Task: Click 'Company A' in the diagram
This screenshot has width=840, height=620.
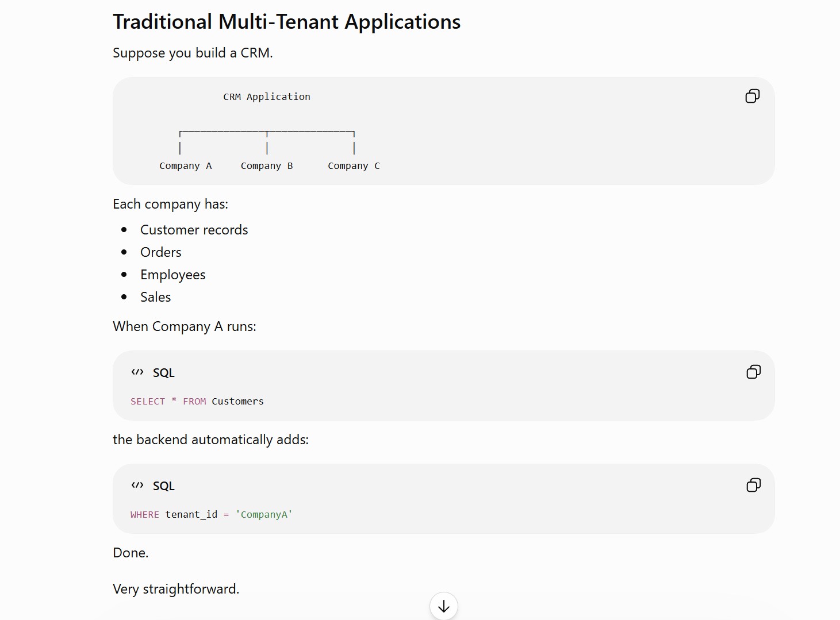Action: (x=186, y=165)
